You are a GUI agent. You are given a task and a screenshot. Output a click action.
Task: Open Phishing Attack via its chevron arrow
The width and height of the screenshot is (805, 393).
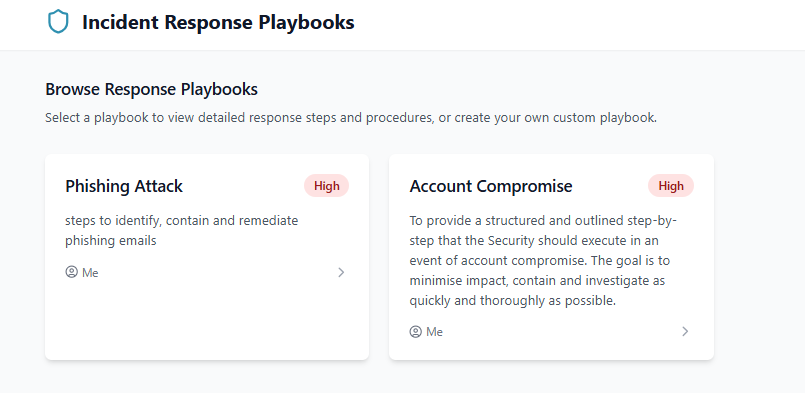click(x=341, y=272)
